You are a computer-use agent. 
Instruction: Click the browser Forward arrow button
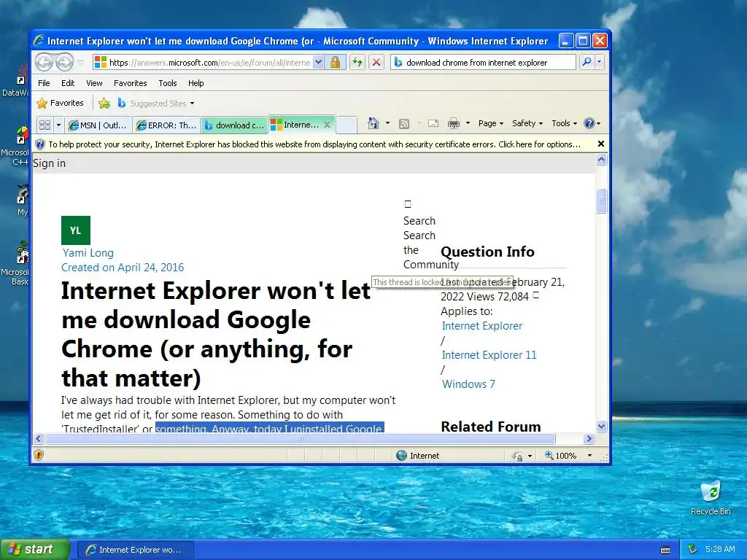coord(64,63)
